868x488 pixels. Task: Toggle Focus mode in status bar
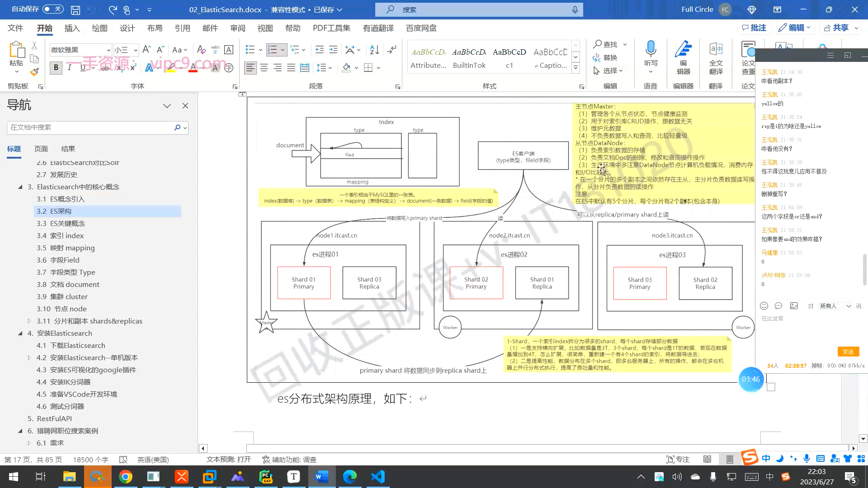[678, 460]
